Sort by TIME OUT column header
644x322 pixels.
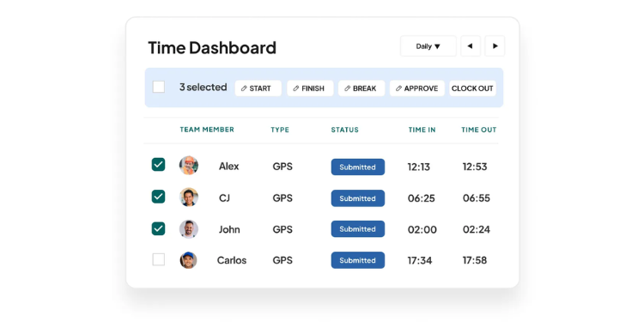point(479,130)
